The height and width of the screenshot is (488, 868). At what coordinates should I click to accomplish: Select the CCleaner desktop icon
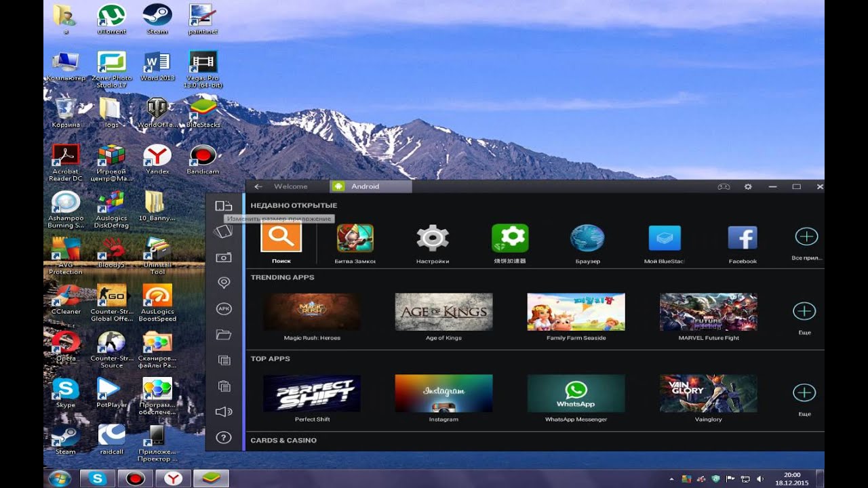66,299
